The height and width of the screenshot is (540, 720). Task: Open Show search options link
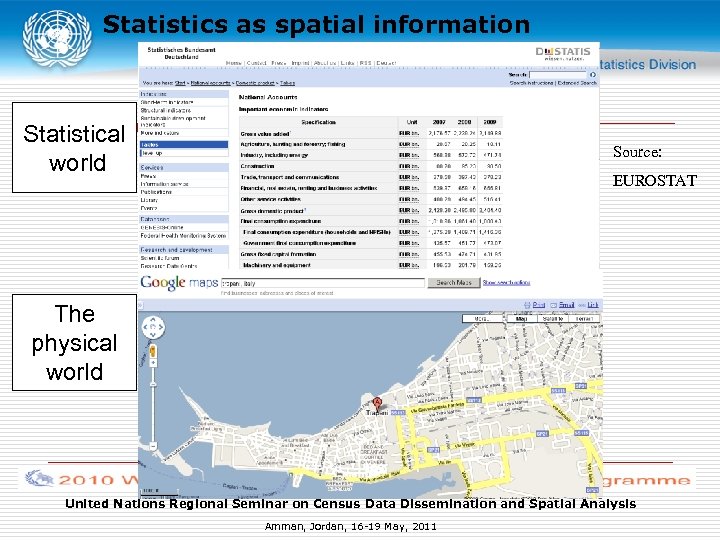point(506,283)
